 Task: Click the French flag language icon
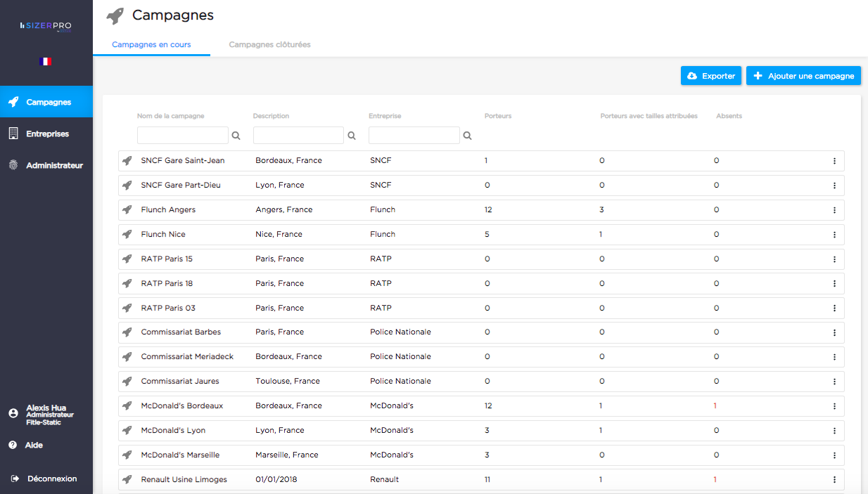click(x=46, y=62)
